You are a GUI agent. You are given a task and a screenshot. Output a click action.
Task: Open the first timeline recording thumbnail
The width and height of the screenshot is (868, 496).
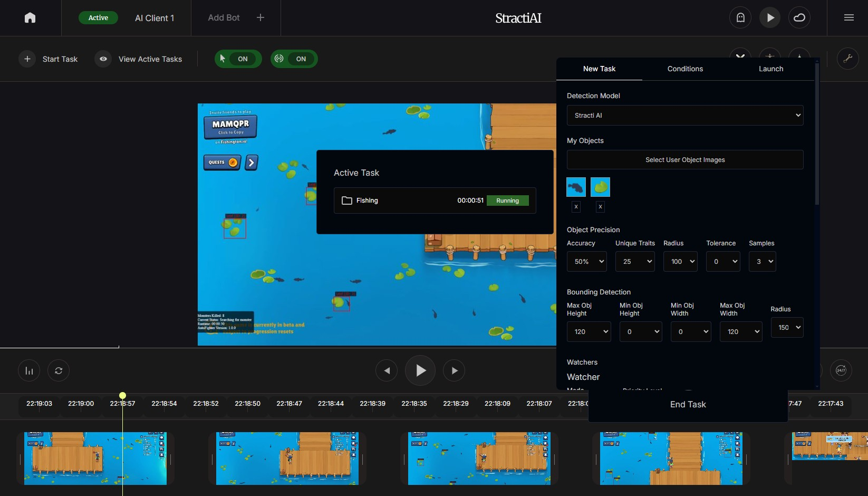pyautogui.click(x=95, y=458)
